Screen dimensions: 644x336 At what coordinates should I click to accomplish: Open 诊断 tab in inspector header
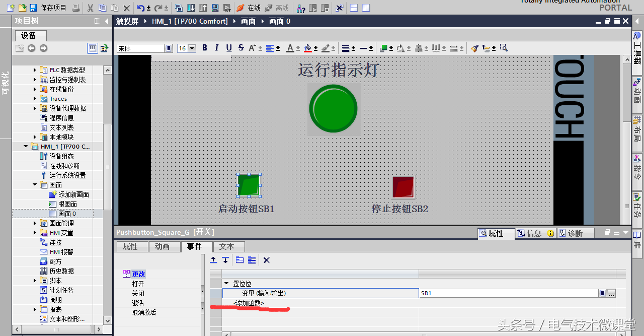point(576,233)
